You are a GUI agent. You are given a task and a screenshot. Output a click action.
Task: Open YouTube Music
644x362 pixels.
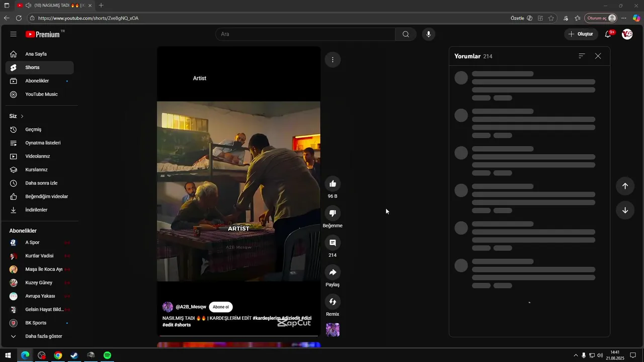(x=40, y=95)
